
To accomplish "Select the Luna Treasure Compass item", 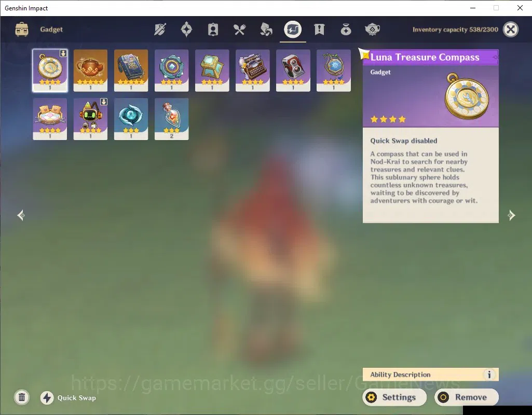I will [x=50, y=71].
